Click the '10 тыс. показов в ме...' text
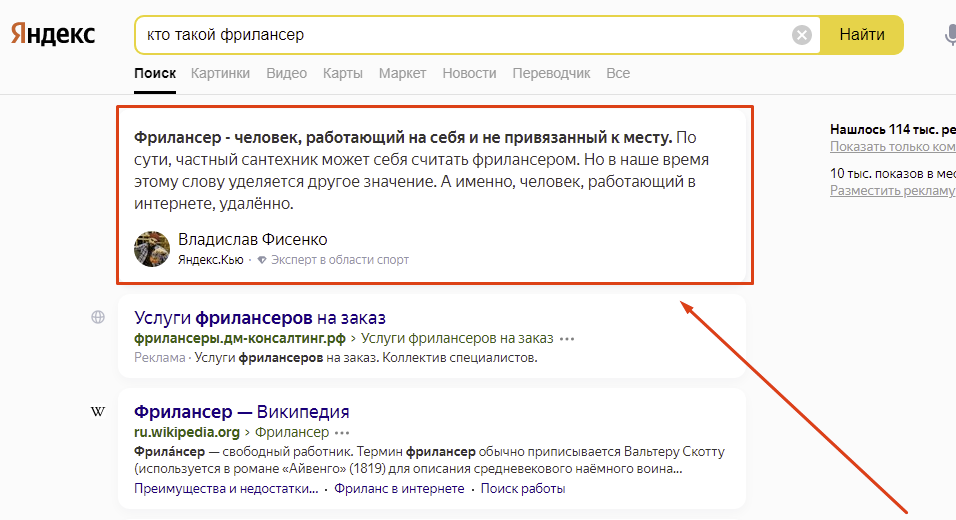 point(893,174)
